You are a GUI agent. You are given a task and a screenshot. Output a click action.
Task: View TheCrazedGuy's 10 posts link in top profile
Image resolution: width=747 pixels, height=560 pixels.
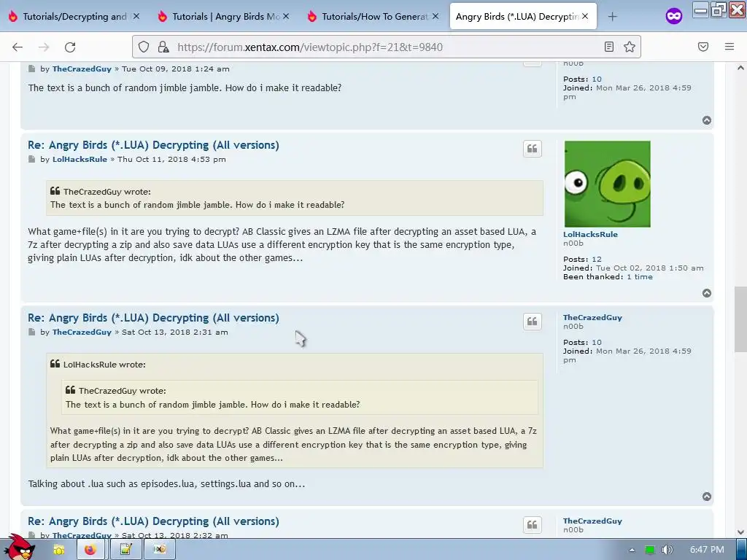pyautogui.click(x=597, y=79)
